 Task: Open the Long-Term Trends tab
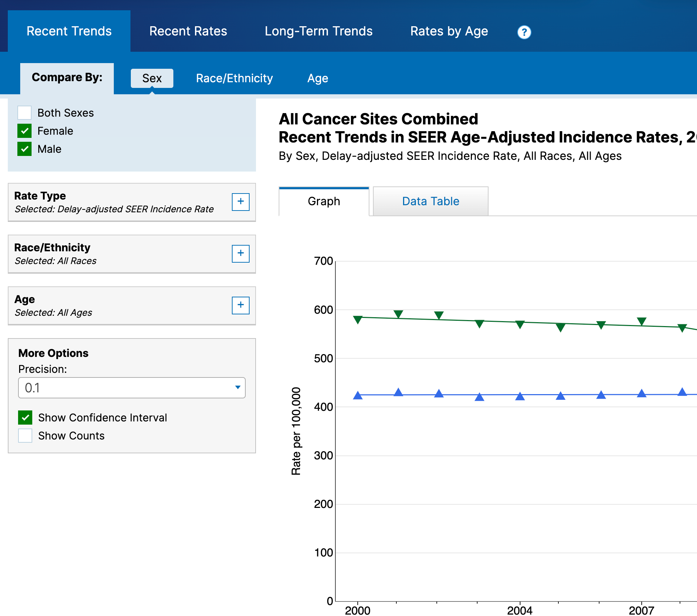[x=318, y=31]
